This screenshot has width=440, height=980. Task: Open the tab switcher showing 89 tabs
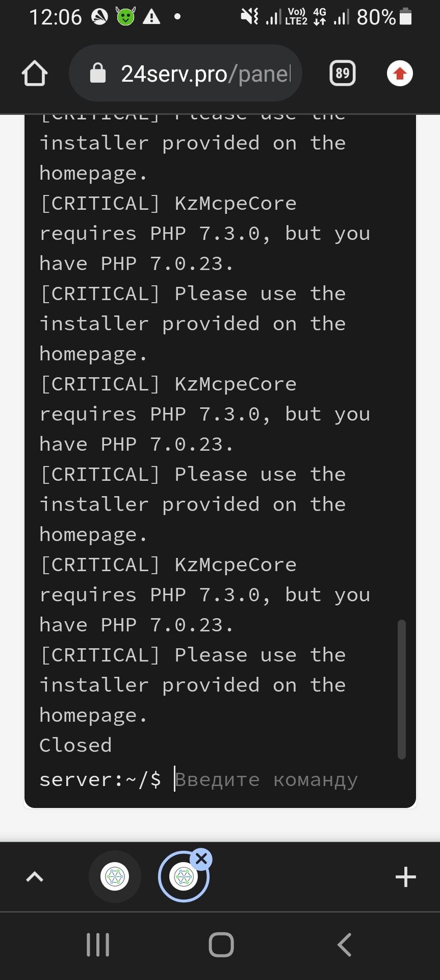tap(343, 73)
